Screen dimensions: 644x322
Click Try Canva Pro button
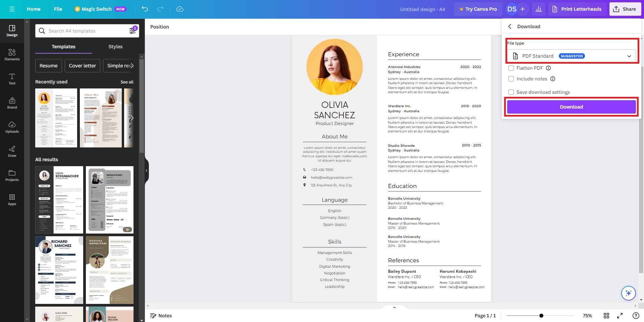(478, 9)
